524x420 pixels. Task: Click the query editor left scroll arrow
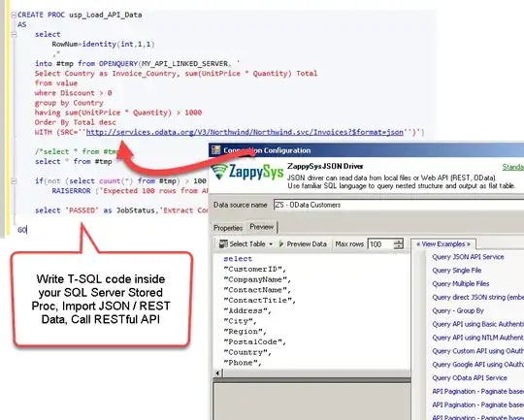pos(218,372)
